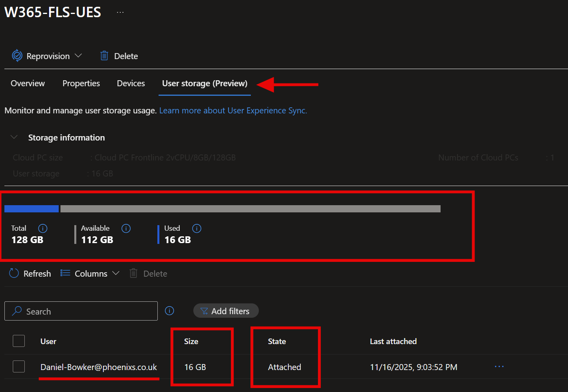The height and width of the screenshot is (392, 568).
Task: Click the info icon beside Search box
Action: click(x=169, y=311)
